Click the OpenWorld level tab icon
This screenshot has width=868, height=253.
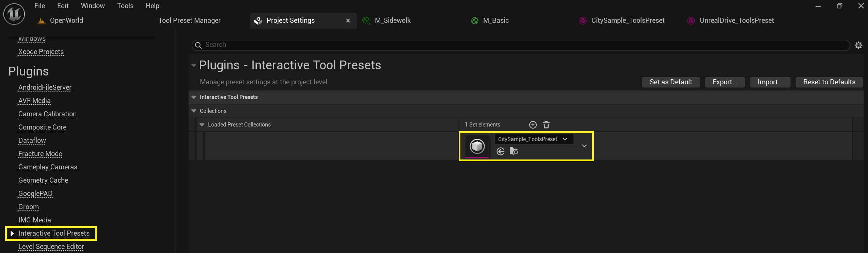click(x=42, y=21)
